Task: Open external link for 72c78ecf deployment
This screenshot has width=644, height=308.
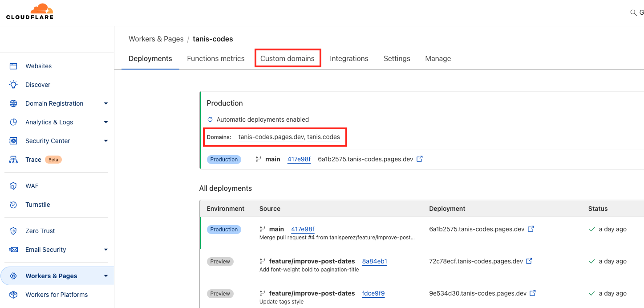Action: [529, 261]
